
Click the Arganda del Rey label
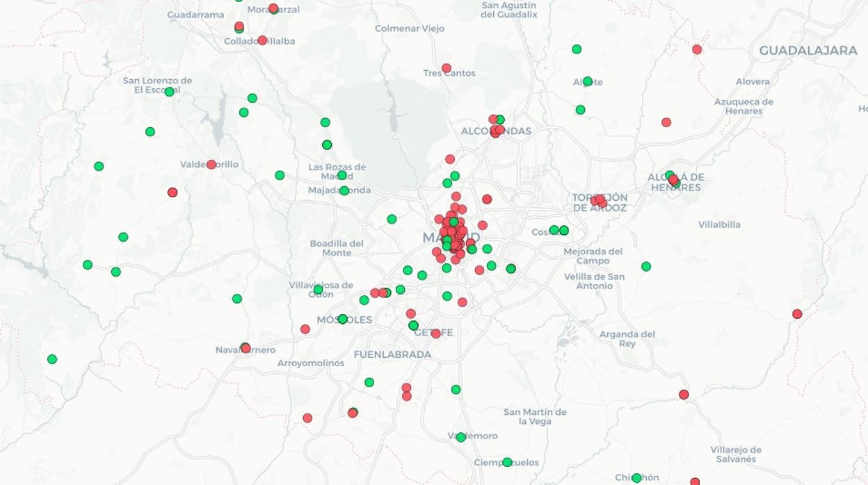(627, 338)
